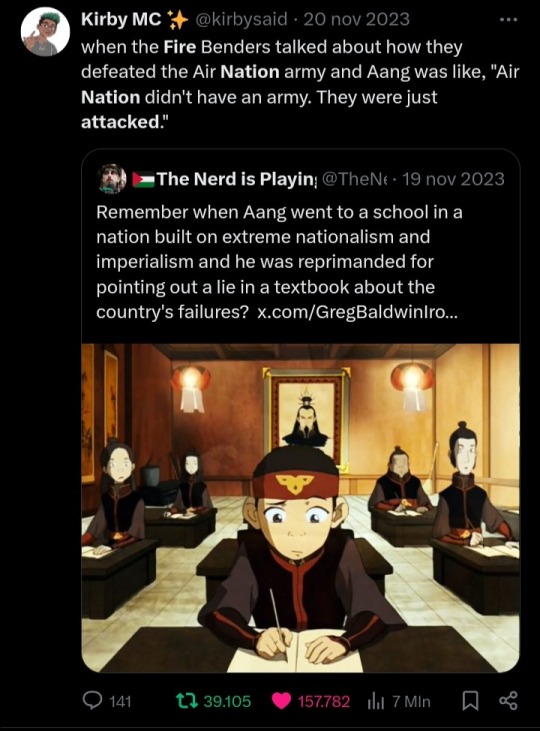Open the Aang classroom image

301,508
